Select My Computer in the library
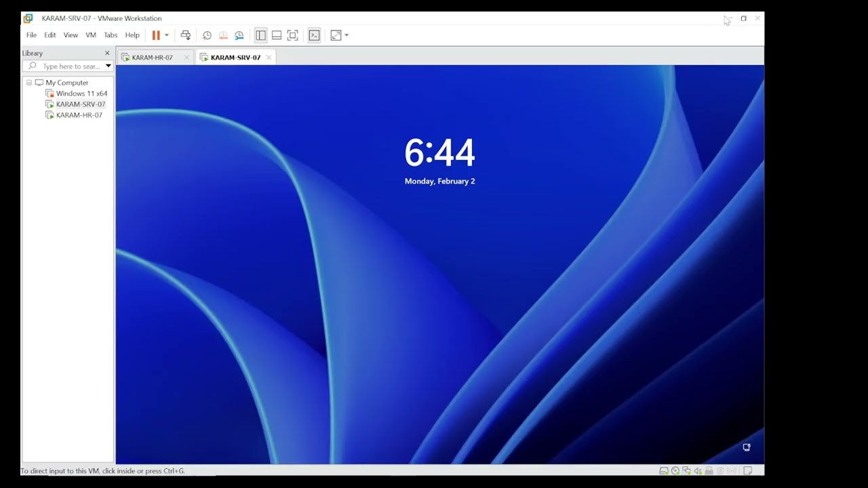This screenshot has height=488, width=868. click(x=66, y=83)
